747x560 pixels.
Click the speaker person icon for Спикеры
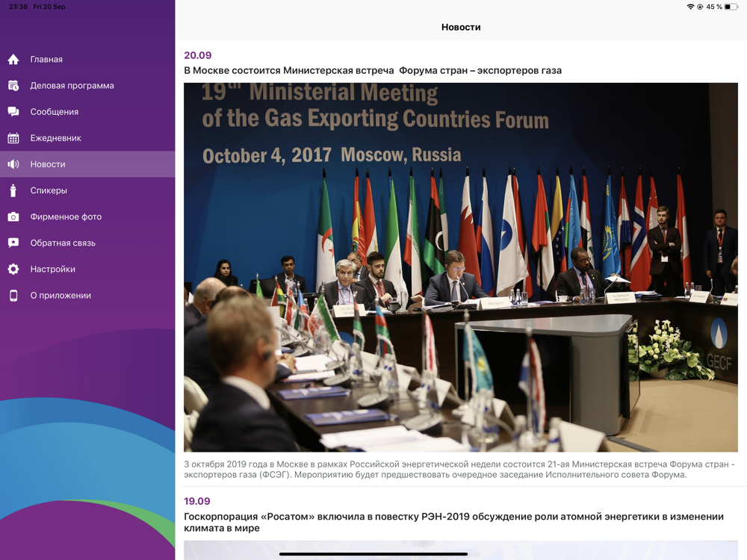[x=13, y=190]
